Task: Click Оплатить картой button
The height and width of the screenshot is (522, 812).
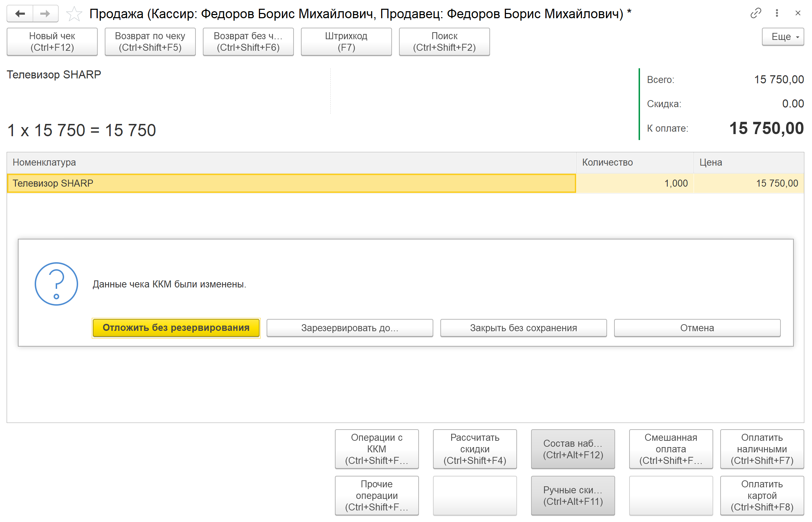Action: pos(762,495)
